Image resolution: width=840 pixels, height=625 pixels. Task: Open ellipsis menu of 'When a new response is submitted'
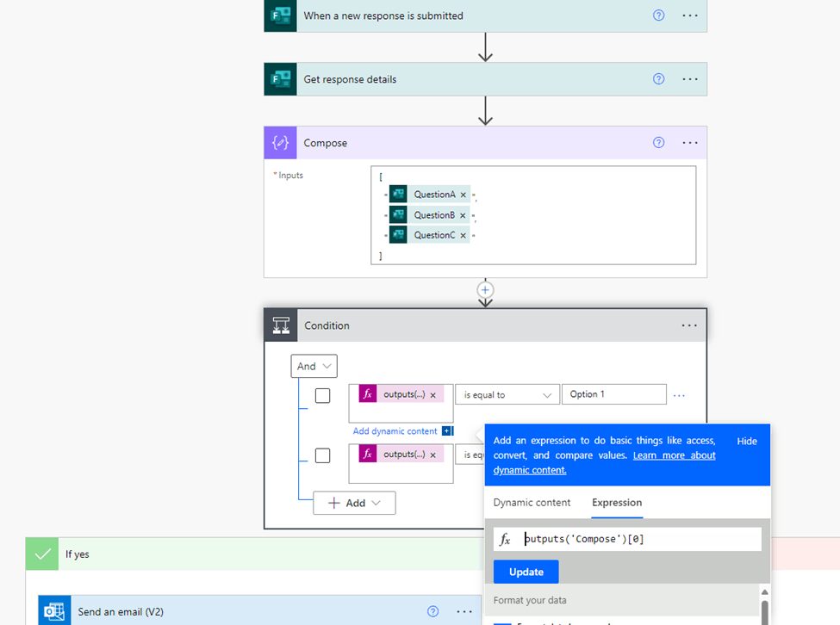690,15
